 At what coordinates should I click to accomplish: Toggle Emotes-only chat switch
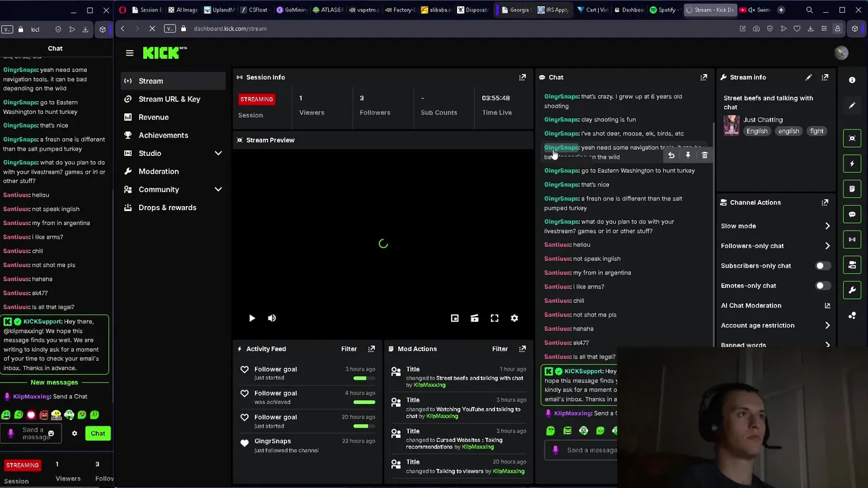(822, 285)
